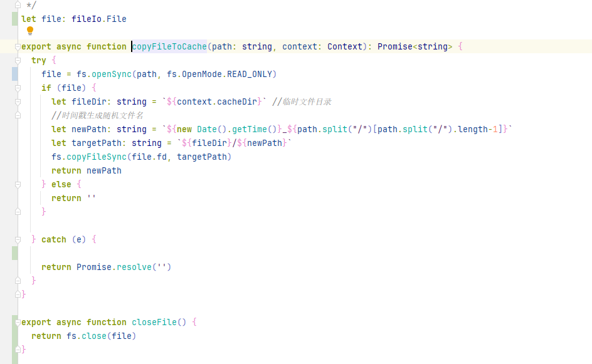This screenshot has width=592, height=364.
Task: Click the closeFile function name
Action: click(154, 322)
